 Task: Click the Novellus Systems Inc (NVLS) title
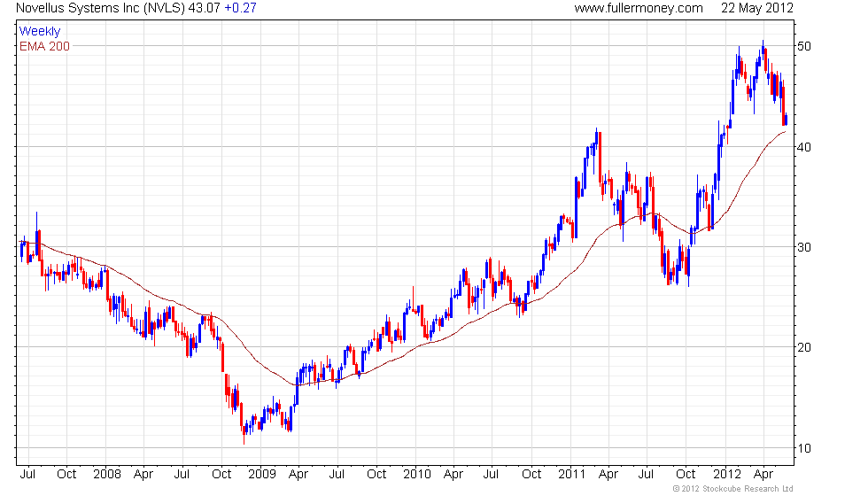(x=100, y=8)
